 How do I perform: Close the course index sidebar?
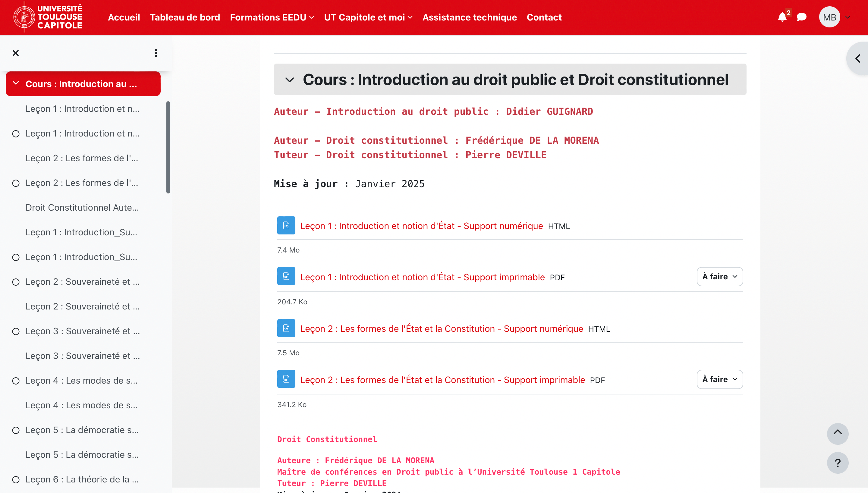point(16,53)
